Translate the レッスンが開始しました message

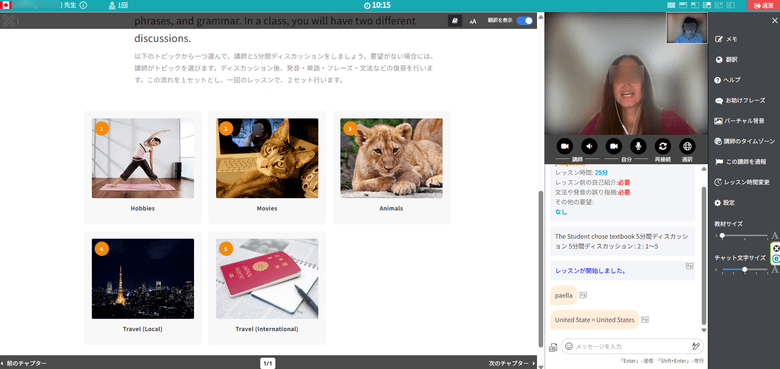[x=689, y=266]
